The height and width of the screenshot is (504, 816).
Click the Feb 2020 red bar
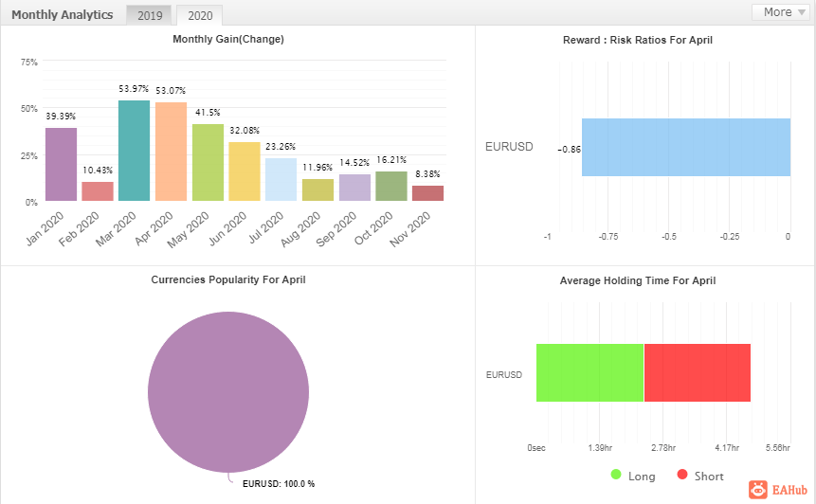point(98,191)
